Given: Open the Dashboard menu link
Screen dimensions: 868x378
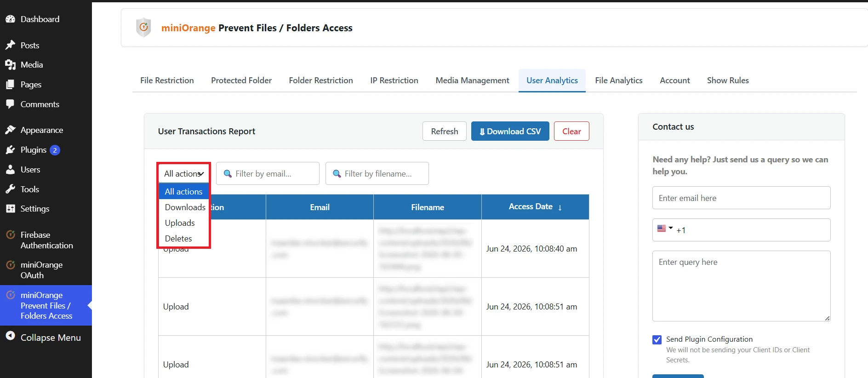Looking at the screenshot, I should coord(40,19).
